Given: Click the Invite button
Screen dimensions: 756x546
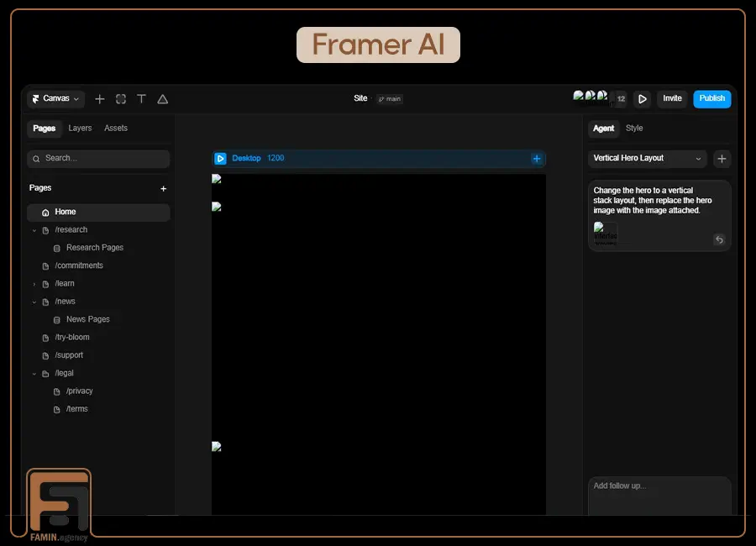Looking at the screenshot, I should [x=672, y=98].
